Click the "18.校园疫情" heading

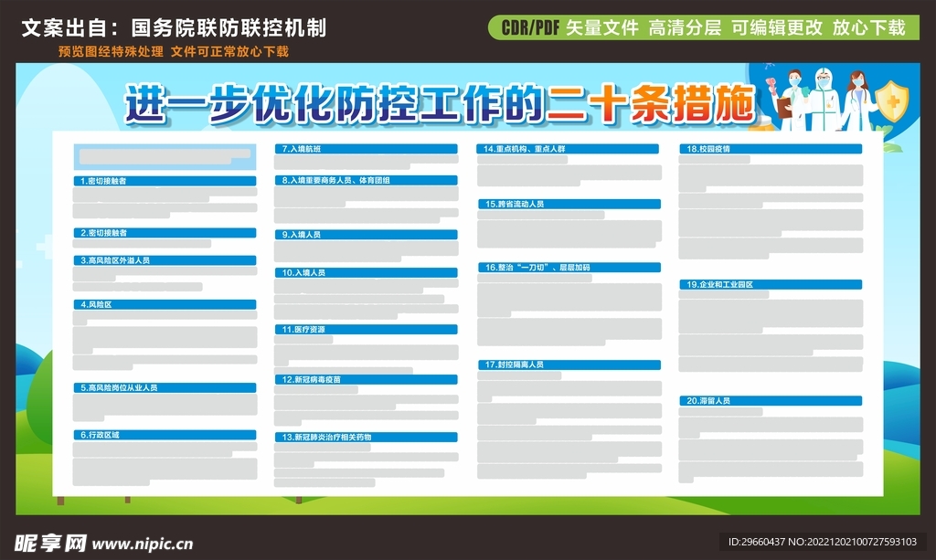point(771,149)
